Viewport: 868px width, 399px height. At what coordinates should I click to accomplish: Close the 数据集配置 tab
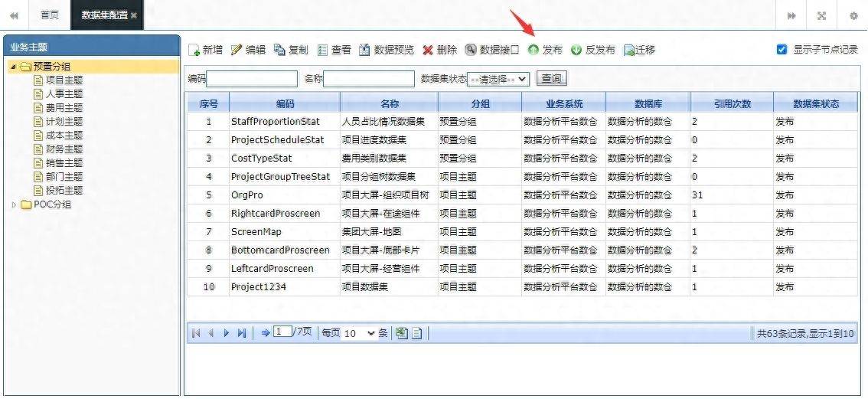(x=133, y=15)
